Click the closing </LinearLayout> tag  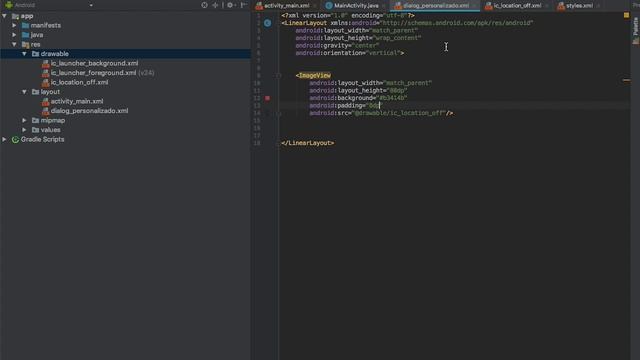[308, 143]
